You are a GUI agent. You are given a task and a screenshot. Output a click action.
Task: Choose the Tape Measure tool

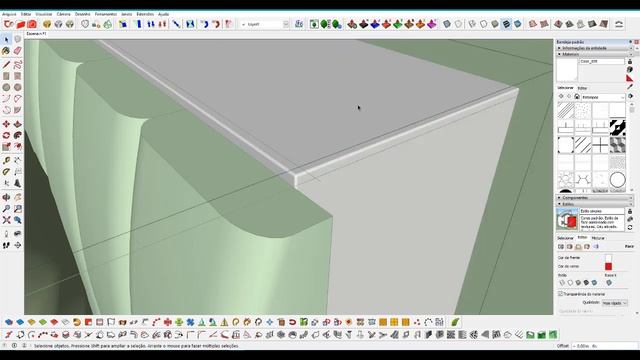pos(6,160)
